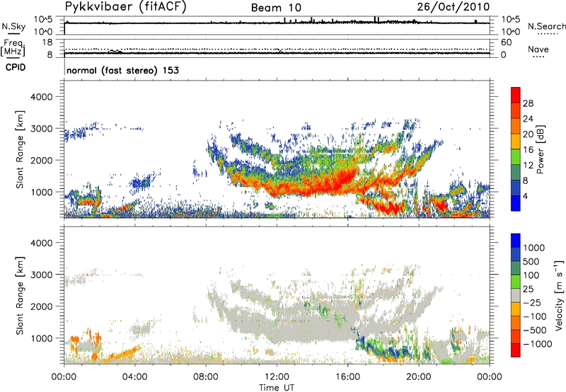Click the Pykkvibaer (fitACF) plot title
The height and width of the screenshot is (392, 566).
coord(126,7)
